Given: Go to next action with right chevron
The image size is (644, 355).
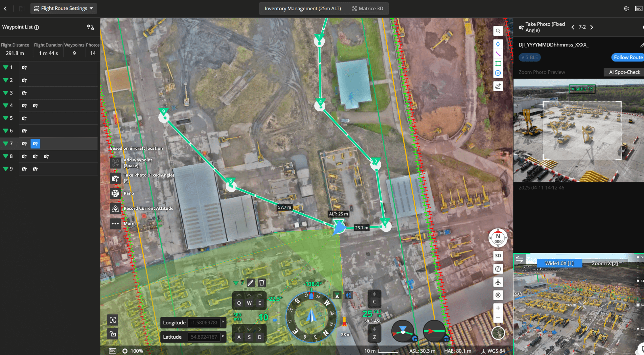Looking at the screenshot, I should (x=592, y=27).
